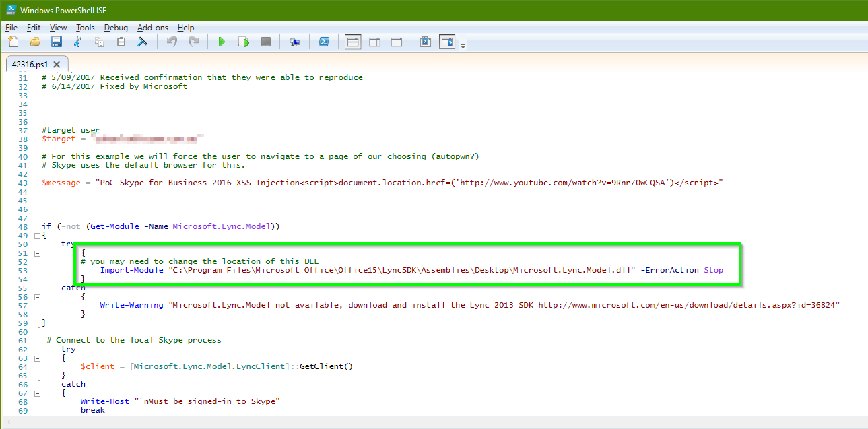Show the script pane on the right
868x429 pixels.
(x=374, y=42)
